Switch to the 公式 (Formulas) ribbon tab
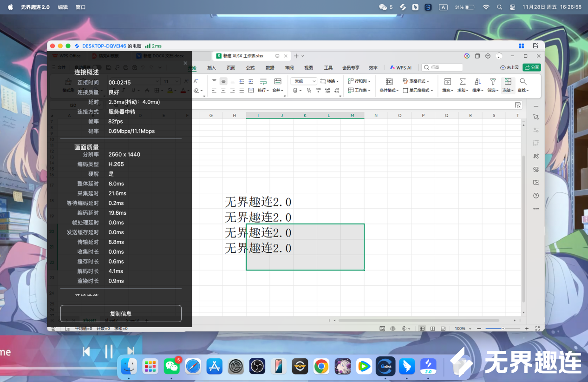The height and width of the screenshot is (382, 588). point(250,68)
